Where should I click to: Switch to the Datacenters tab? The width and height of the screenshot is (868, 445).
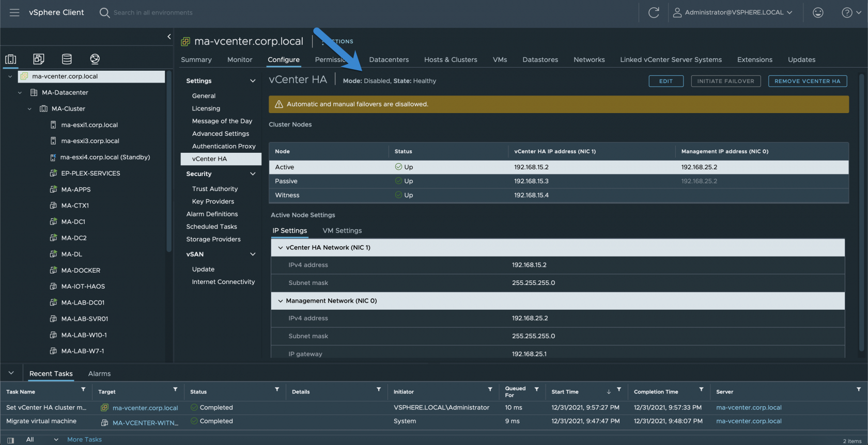tap(389, 60)
